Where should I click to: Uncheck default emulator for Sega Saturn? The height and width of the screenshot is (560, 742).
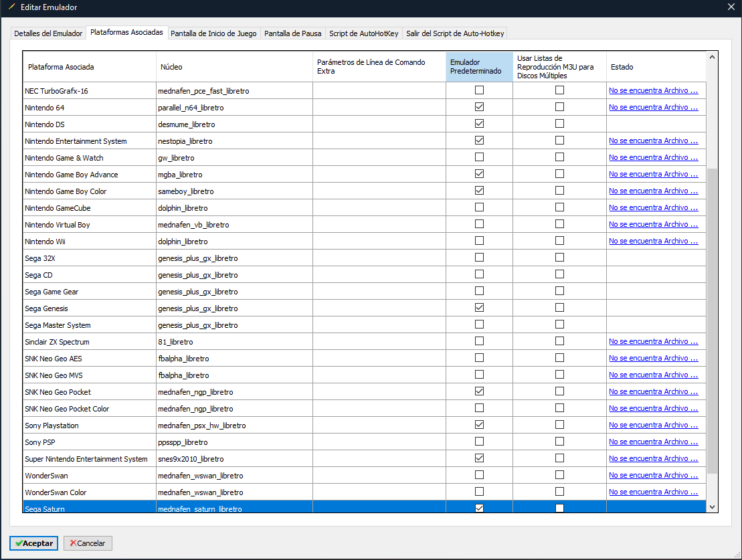[x=479, y=508]
